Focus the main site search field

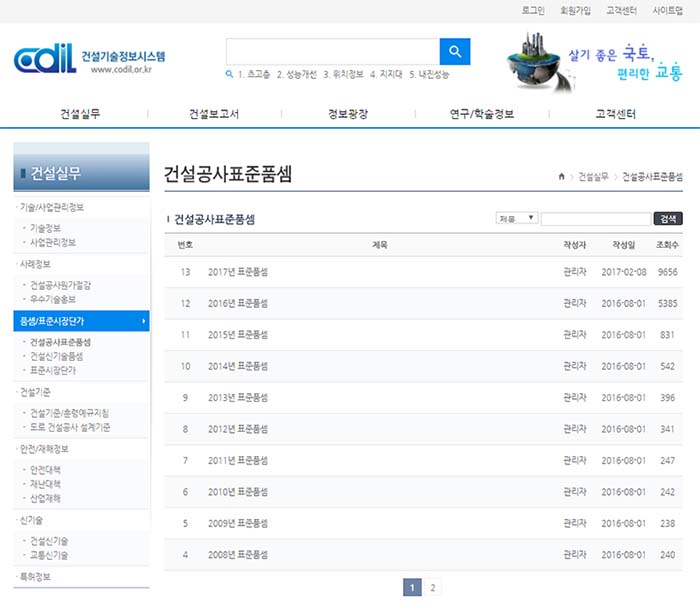click(x=333, y=51)
